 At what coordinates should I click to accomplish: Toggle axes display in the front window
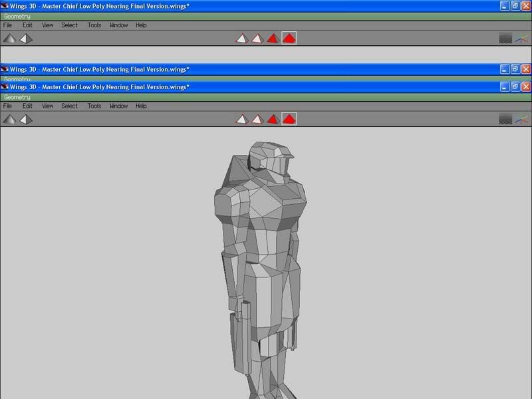tap(521, 120)
